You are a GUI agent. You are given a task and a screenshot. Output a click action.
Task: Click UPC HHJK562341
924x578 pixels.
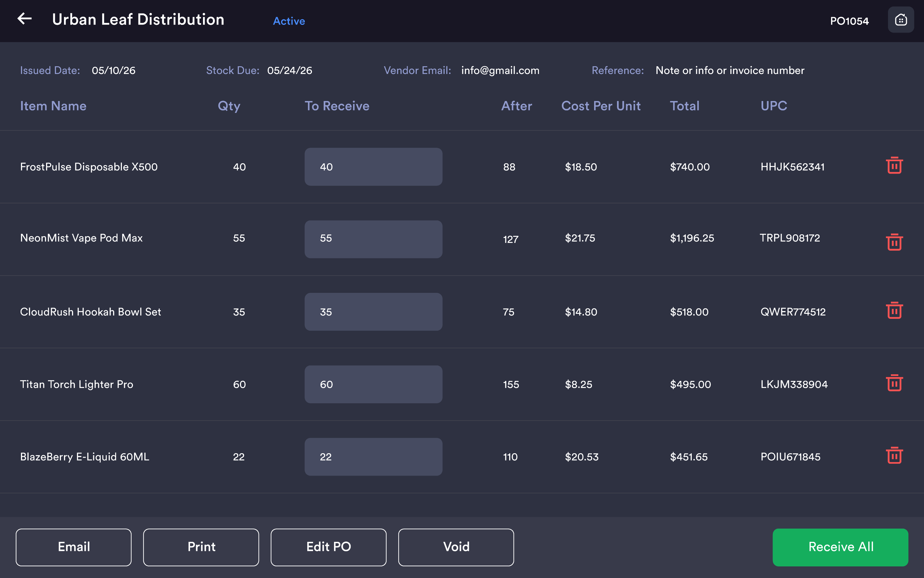pyautogui.click(x=792, y=167)
